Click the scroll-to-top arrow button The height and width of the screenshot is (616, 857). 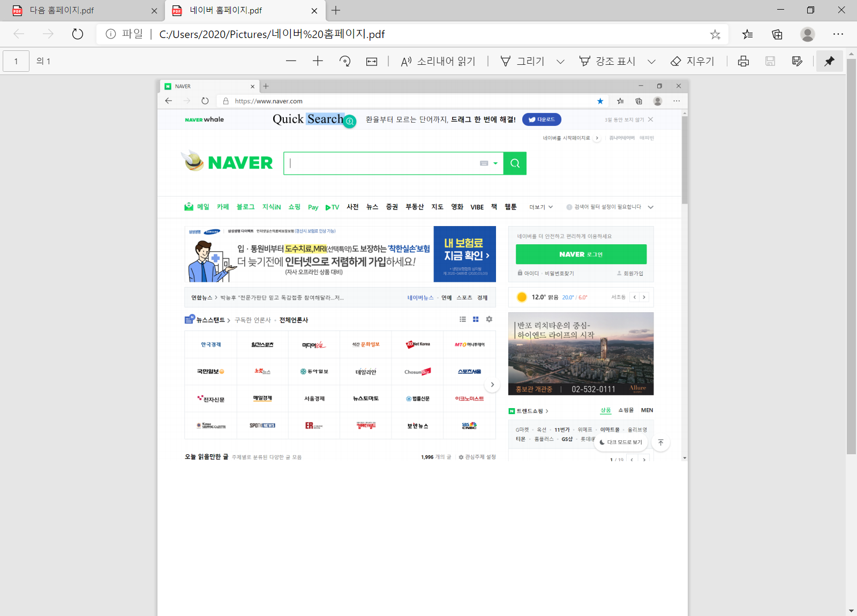pos(661,442)
